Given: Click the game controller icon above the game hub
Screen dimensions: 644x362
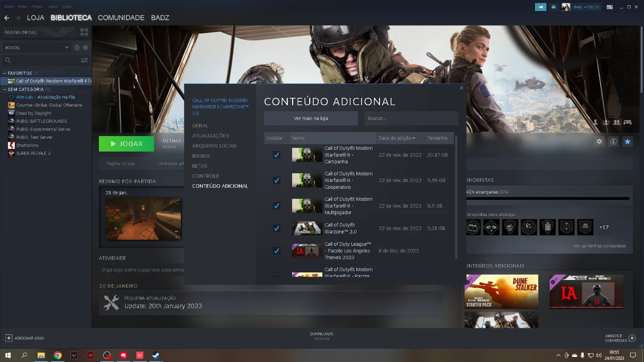Looking at the screenshot, I should [627, 122].
